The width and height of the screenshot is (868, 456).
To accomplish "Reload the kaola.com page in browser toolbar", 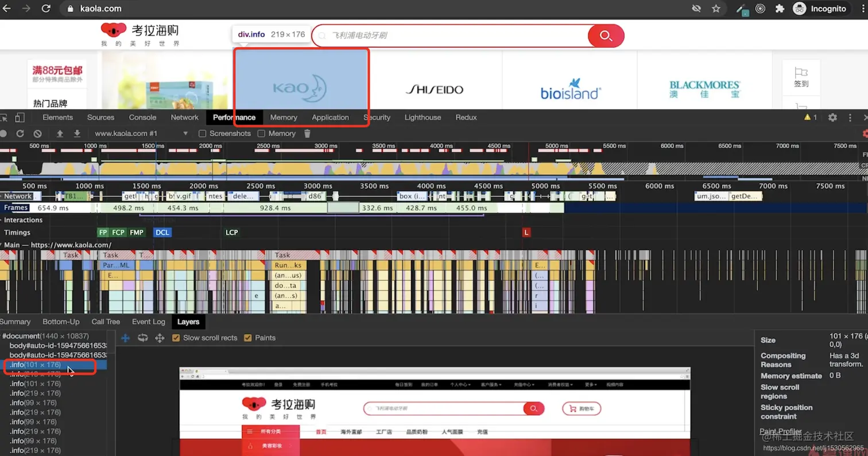I will coord(46,9).
